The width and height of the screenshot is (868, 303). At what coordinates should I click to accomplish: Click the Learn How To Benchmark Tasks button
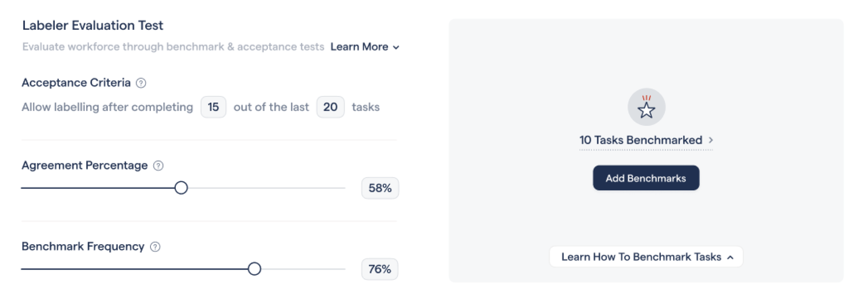(641, 257)
